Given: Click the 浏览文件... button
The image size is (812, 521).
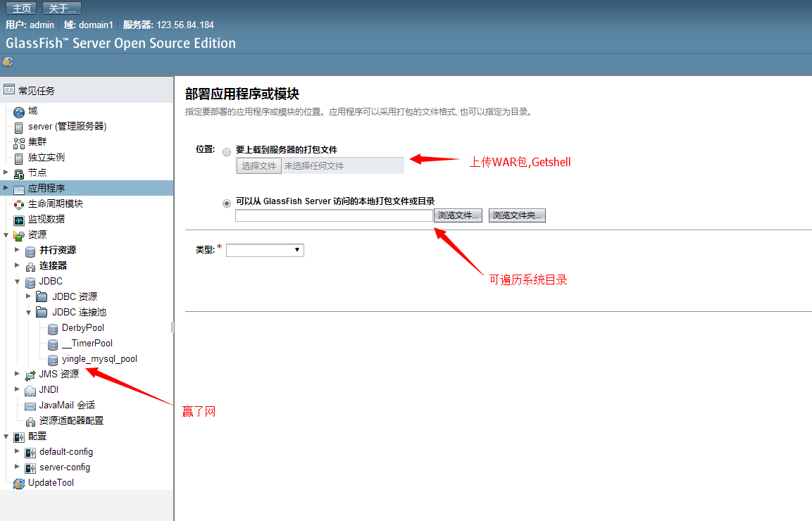Looking at the screenshot, I should point(458,215).
